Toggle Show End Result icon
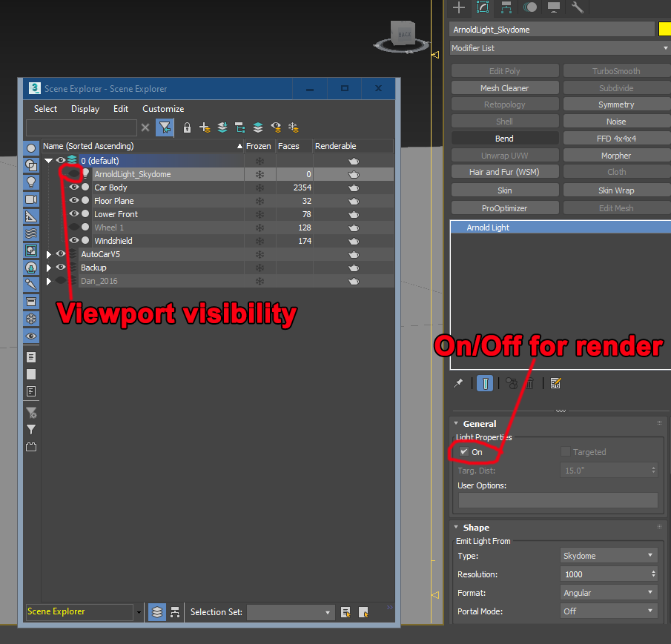 click(x=485, y=383)
